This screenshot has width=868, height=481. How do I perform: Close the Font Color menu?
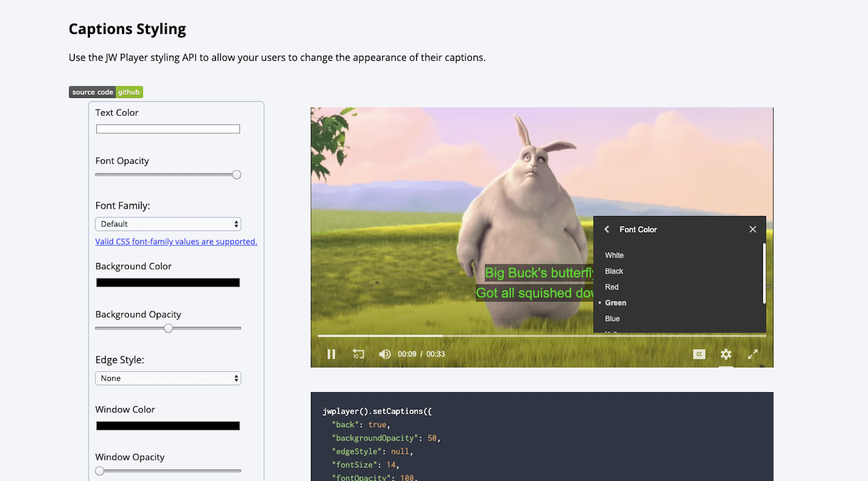(752, 229)
